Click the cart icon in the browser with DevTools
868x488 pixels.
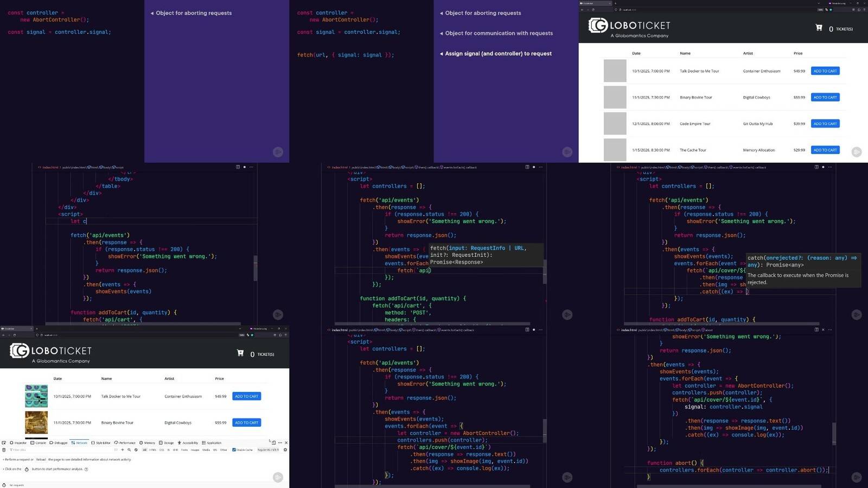[x=240, y=353]
